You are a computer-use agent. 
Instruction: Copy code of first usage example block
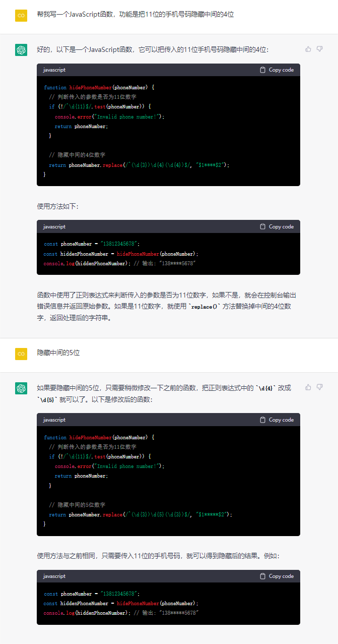277,227
